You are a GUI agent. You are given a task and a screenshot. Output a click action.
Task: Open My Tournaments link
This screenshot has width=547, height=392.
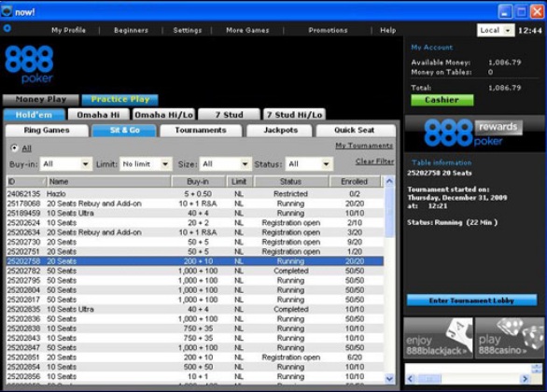click(364, 146)
